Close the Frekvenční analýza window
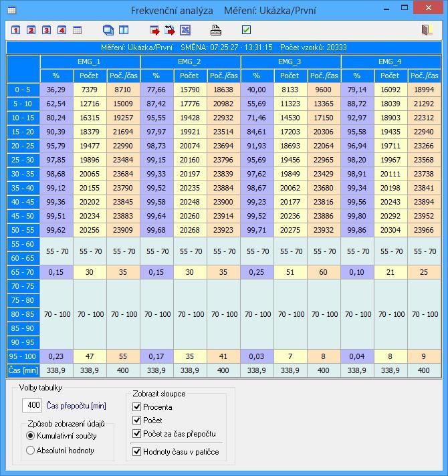 [428, 8]
